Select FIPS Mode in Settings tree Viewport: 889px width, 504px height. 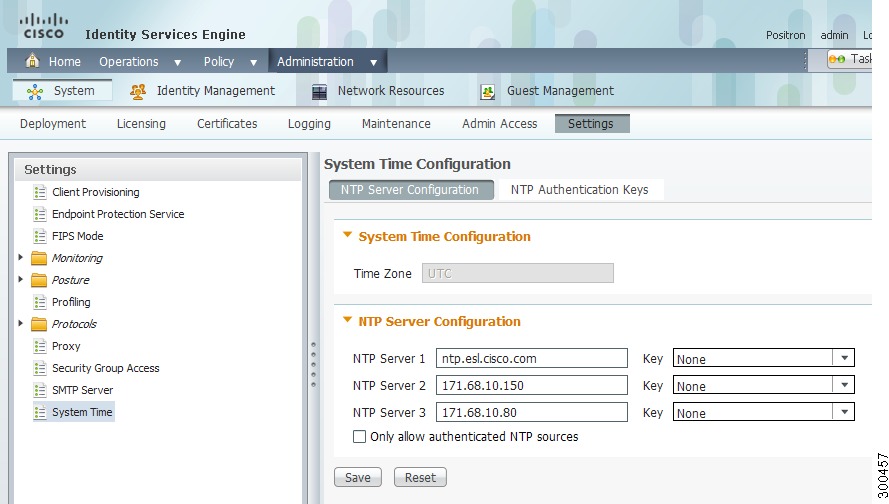[x=78, y=236]
